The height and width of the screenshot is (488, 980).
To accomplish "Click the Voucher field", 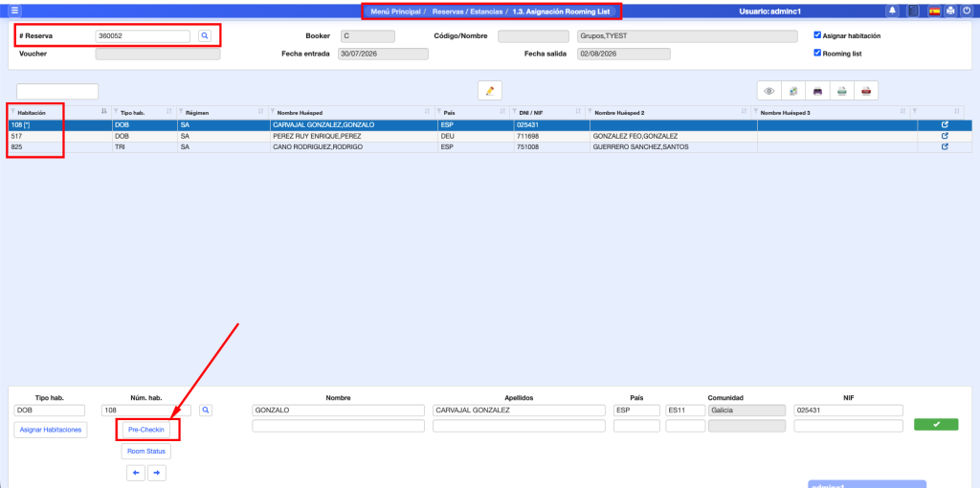I will click(158, 54).
